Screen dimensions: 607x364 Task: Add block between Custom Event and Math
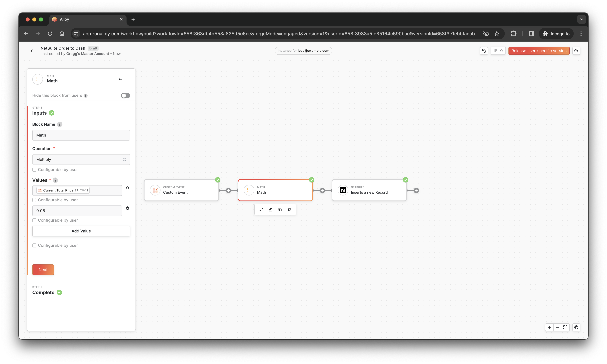click(x=228, y=191)
